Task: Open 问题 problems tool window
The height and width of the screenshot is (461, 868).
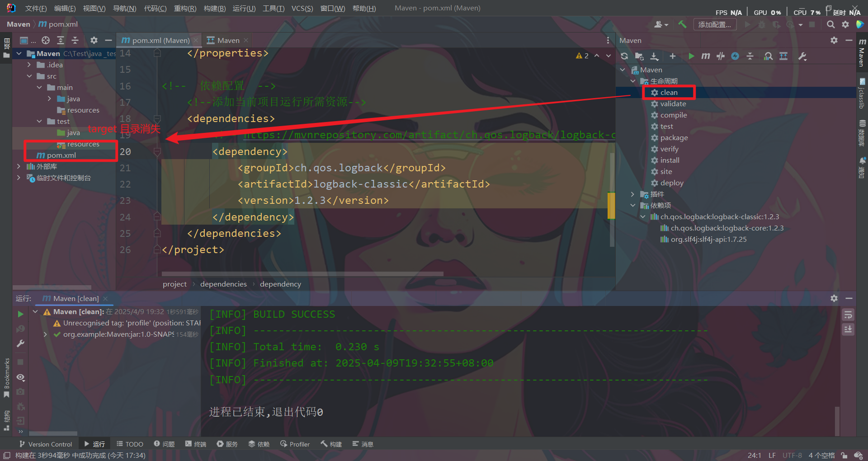Action: coord(164,444)
